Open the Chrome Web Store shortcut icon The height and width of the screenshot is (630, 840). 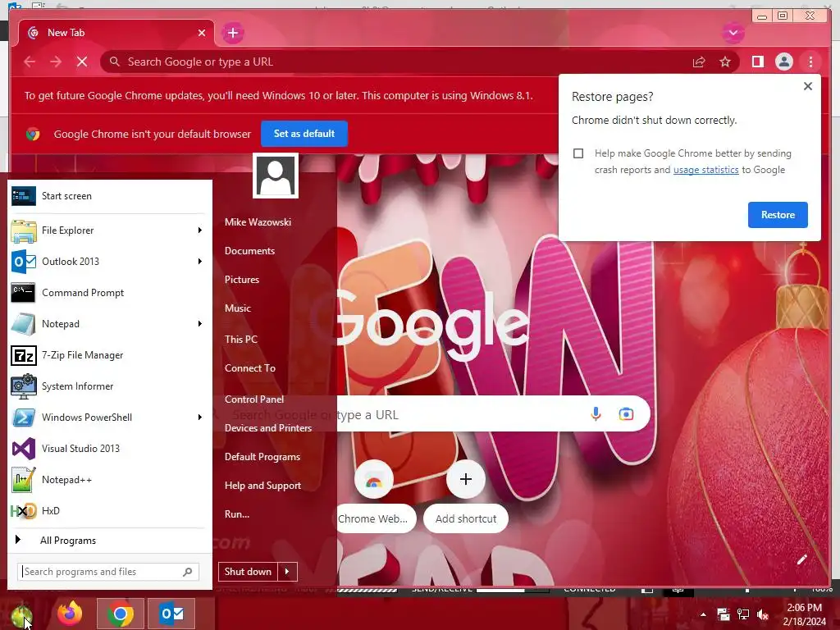373,479
